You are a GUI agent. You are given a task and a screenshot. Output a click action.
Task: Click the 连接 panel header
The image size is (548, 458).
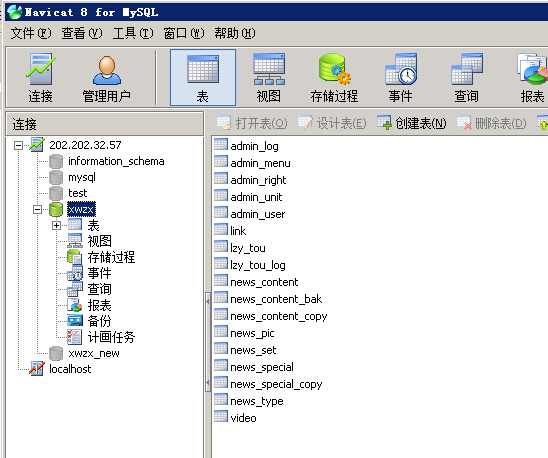(x=104, y=124)
